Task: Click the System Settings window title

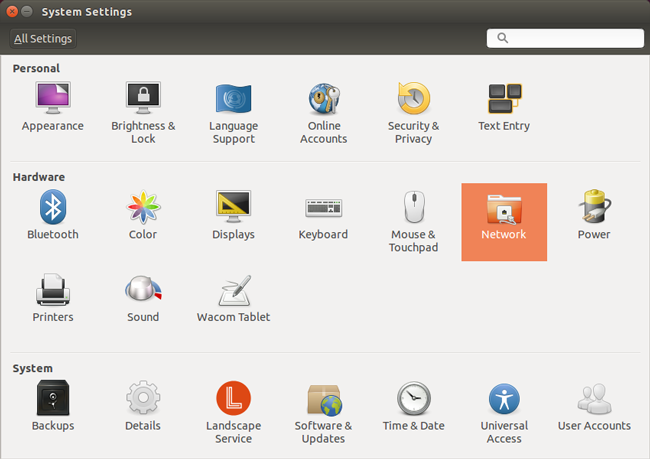Action: click(x=87, y=12)
